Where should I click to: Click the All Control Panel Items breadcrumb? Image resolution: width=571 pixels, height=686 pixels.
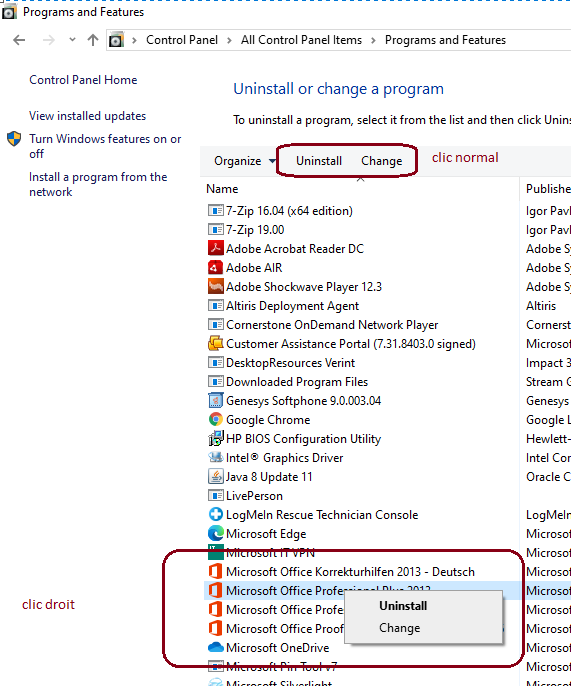pos(301,40)
